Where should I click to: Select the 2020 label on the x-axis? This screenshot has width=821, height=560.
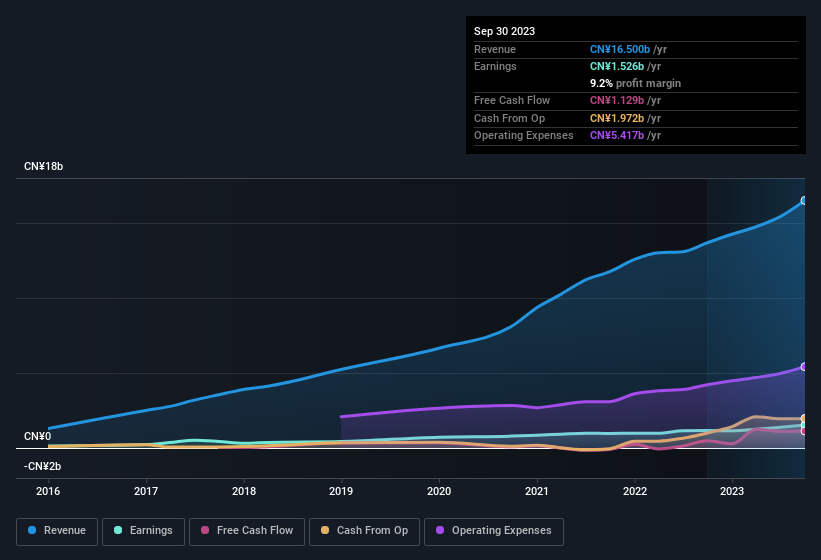[439, 491]
